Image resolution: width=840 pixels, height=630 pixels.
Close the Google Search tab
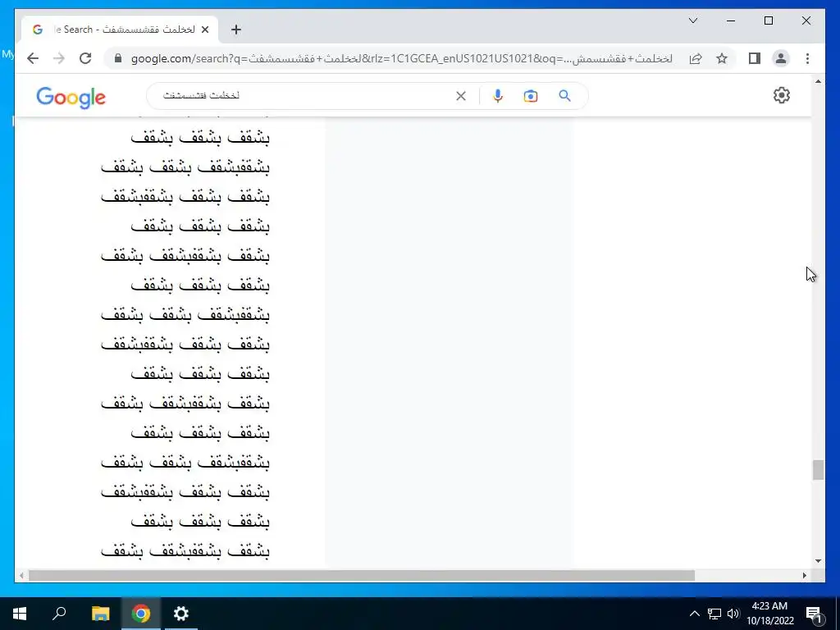tap(204, 30)
